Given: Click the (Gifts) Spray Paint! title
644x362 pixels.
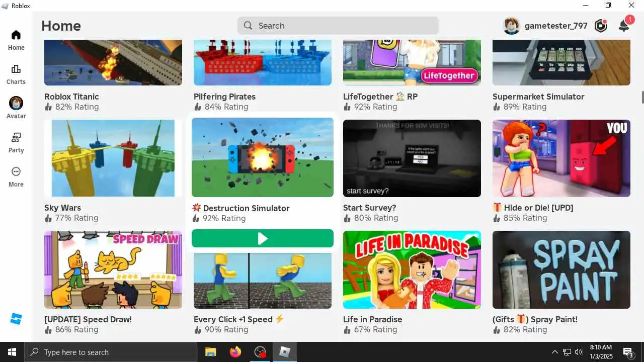Looking at the screenshot, I should point(535,319).
